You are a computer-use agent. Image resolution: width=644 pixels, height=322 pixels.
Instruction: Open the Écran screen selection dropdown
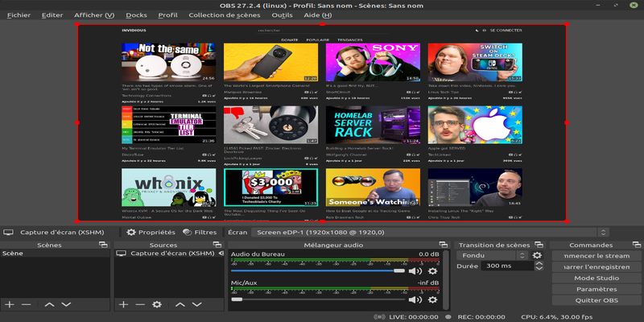[x=430, y=232]
